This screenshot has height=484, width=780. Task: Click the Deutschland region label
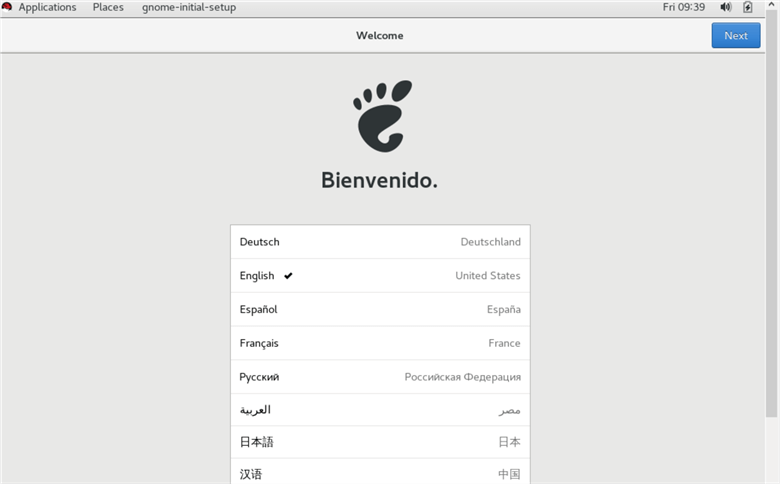coord(490,242)
